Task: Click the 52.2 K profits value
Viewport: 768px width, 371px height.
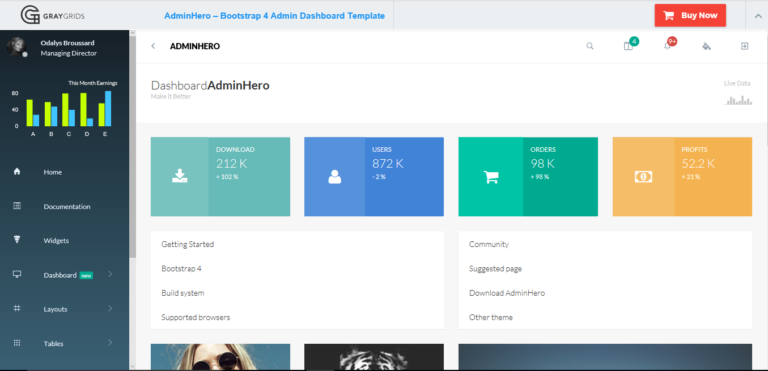Action: click(x=698, y=164)
